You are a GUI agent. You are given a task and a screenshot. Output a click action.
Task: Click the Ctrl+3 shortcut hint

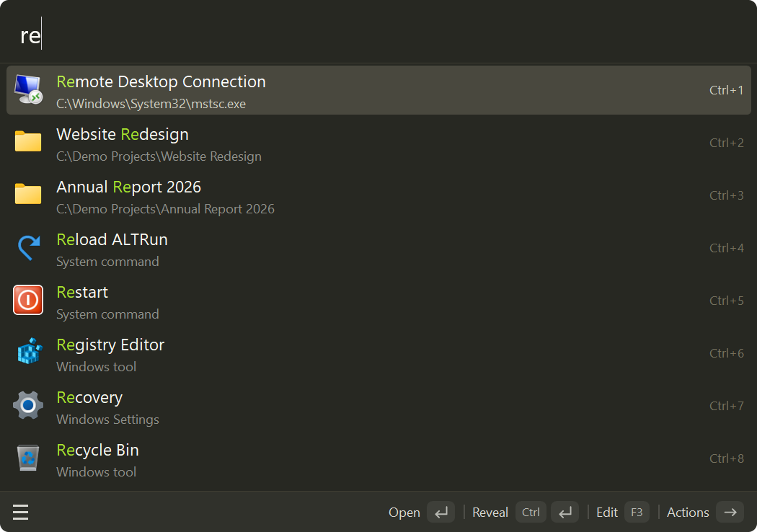tap(726, 195)
